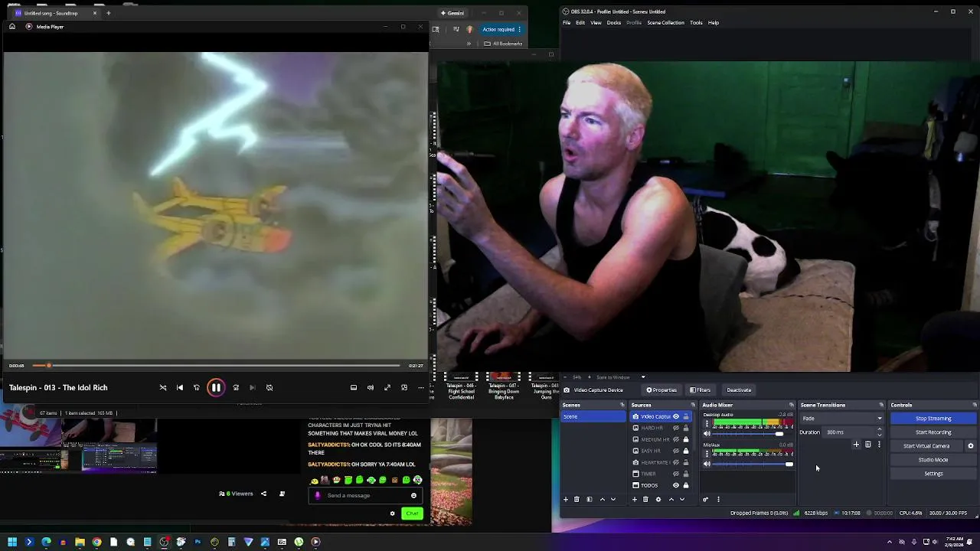Viewport: 980px width, 551px height.
Task: Open Filters for the selected source
Action: click(701, 390)
